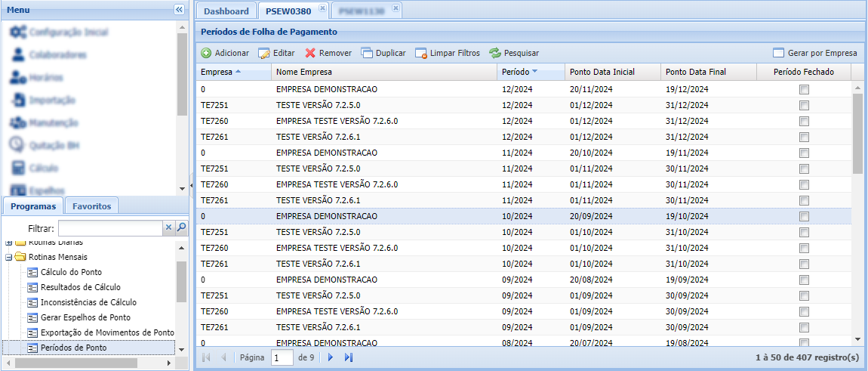Image resolution: width=868 pixels, height=371 pixels.
Task: Click the Pesquisar refresh icon
Action: (x=495, y=54)
